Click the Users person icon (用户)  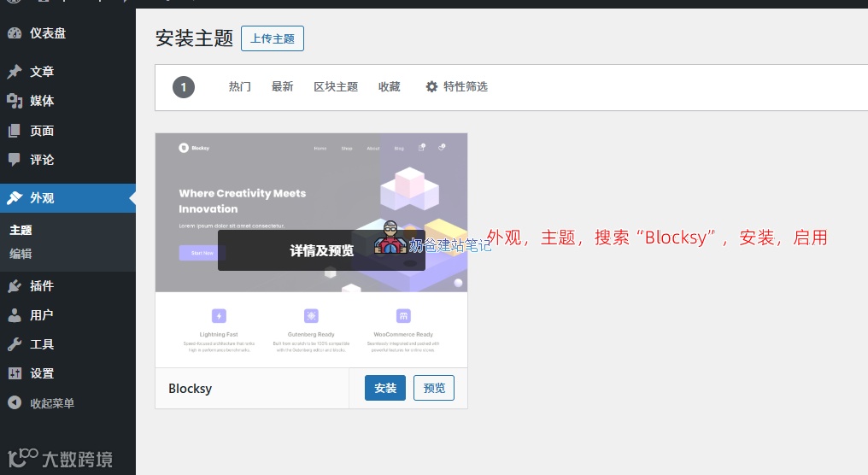tap(15, 315)
